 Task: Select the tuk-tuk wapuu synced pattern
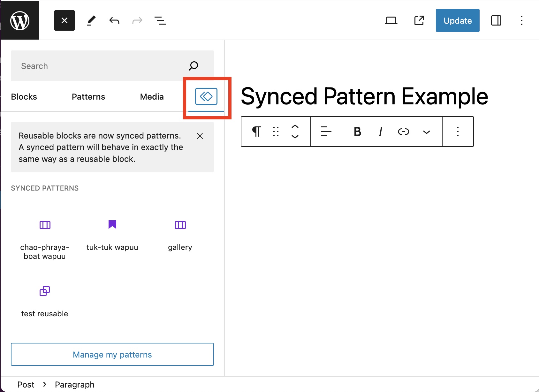point(112,235)
